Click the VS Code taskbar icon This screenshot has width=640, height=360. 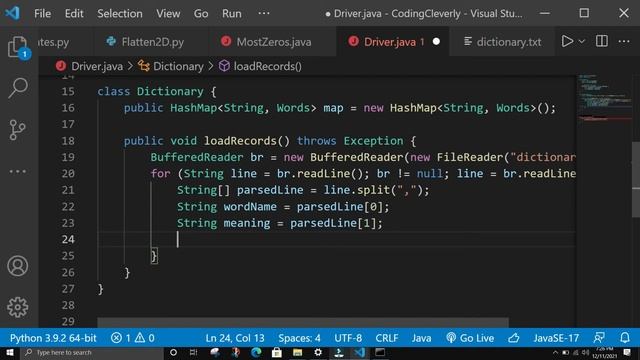point(359,353)
